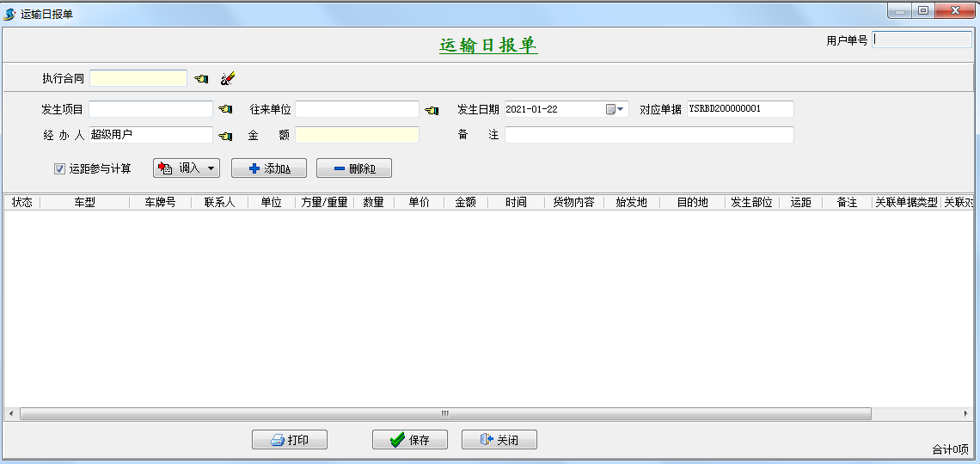This screenshot has width=980, height=464.
Task: Toggle the 运距参与计算 checkbox
Action: click(60, 169)
